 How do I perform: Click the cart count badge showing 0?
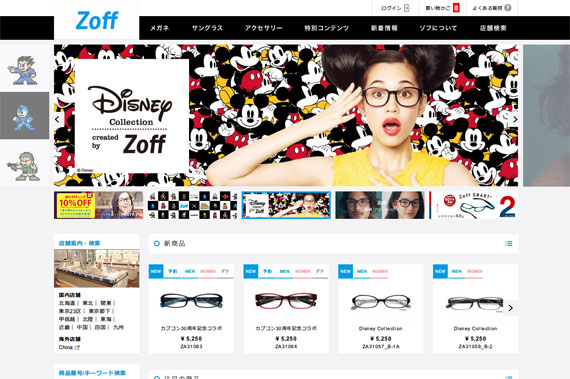pyautogui.click(x=456, y=8)
